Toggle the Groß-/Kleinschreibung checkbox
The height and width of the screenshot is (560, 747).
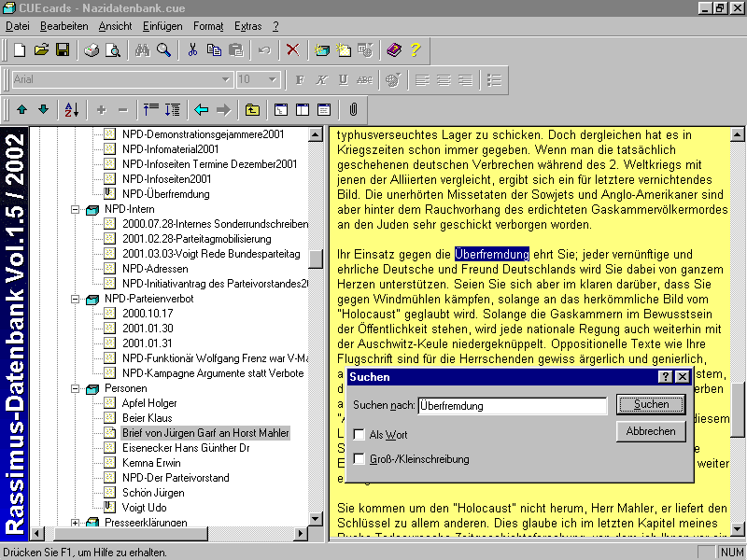[x=359, y=458]
